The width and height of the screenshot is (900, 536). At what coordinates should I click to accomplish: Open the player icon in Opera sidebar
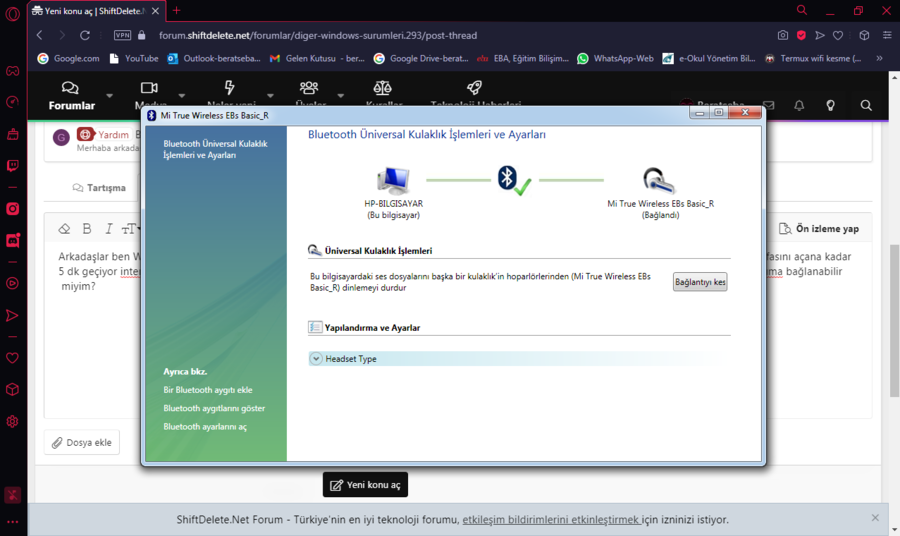pyautogui.click(x=13, y=283)
